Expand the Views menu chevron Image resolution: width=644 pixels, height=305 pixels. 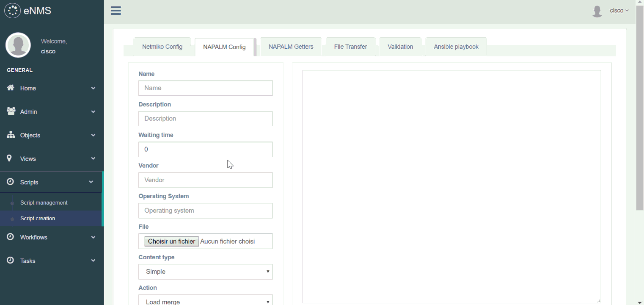click(x=93, y=158)
